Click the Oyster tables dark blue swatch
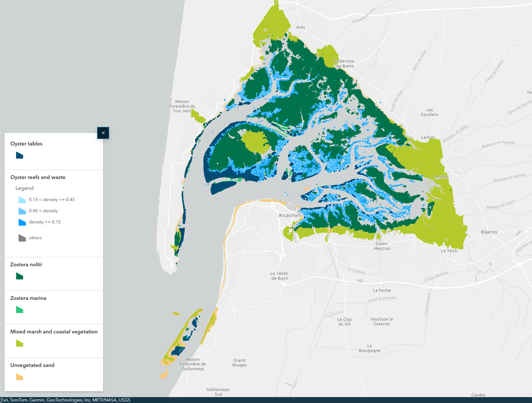532x403 pixels. click(20, 155)
